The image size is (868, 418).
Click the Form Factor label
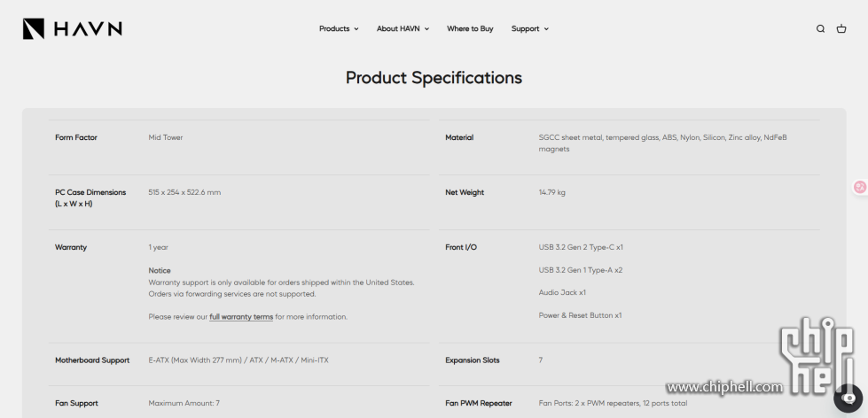76,137
